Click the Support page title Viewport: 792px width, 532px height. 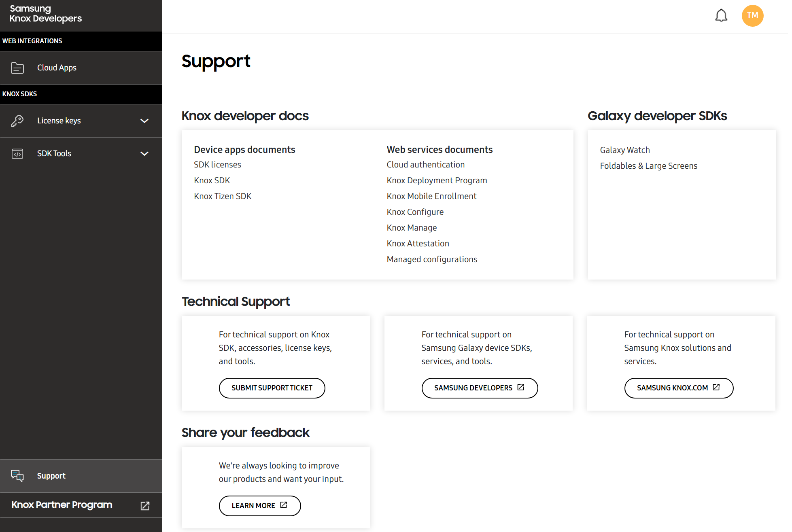(x=216, y=62)
